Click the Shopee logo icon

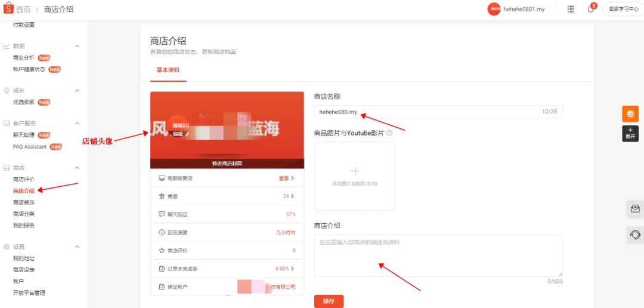(x=8, y=8)
